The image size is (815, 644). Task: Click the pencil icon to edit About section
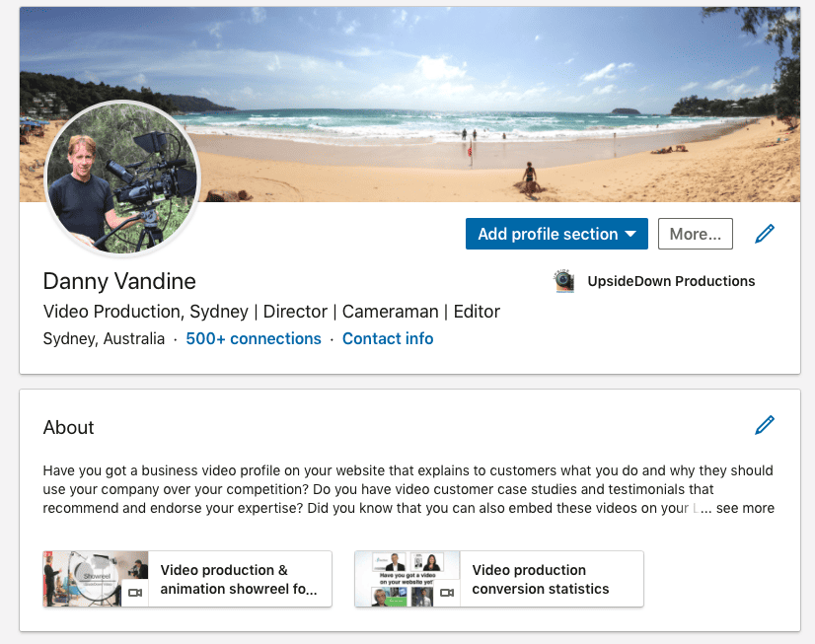(x=765, y=425)
